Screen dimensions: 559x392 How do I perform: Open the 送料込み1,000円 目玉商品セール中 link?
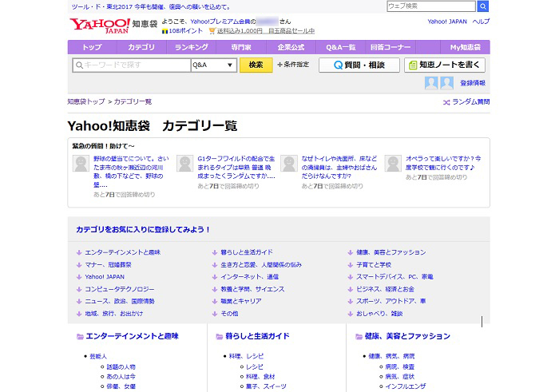tap(266, 31)
